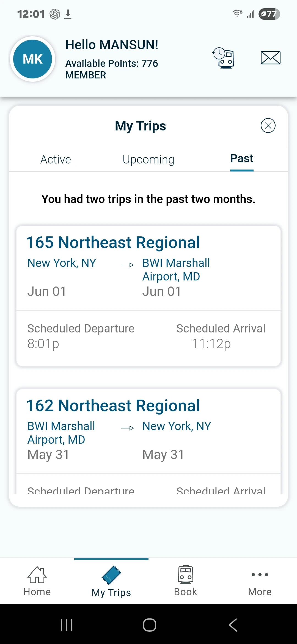Tap the Book train icon
Screen dimensions: 297x644
[x=186, y=575]
